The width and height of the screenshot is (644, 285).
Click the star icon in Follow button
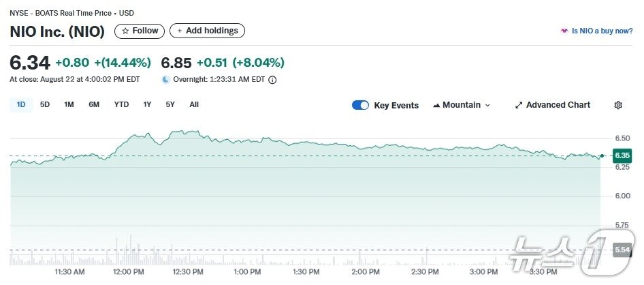click(x=125, y=31)
